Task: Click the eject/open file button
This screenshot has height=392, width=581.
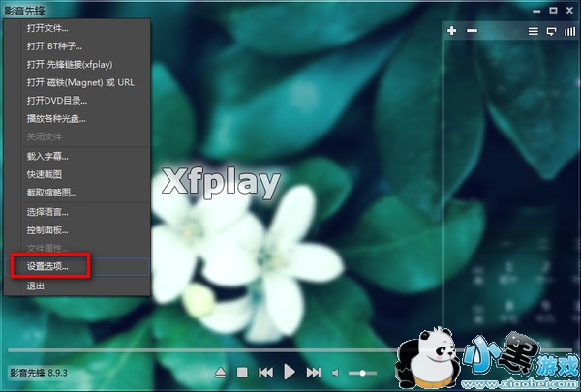Action: tap(221, 373)
